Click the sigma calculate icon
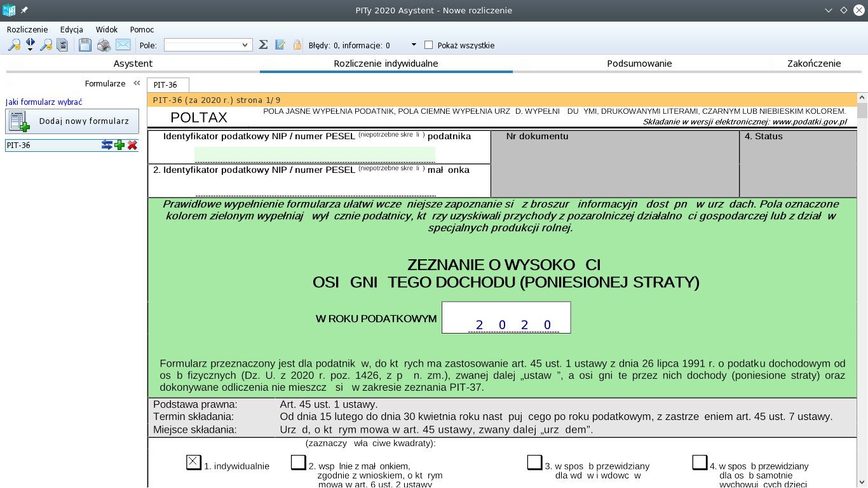 (x=263, y=45)
